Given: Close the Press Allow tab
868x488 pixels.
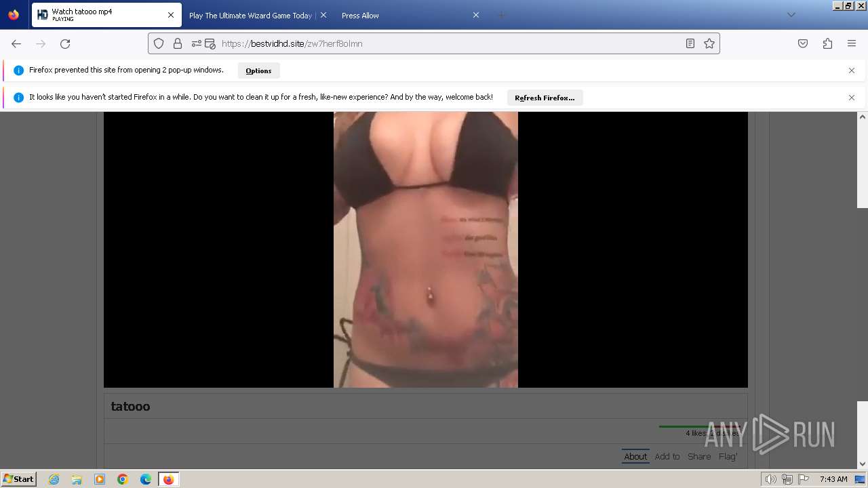Looking at the screenshot, I should [476, 15].
